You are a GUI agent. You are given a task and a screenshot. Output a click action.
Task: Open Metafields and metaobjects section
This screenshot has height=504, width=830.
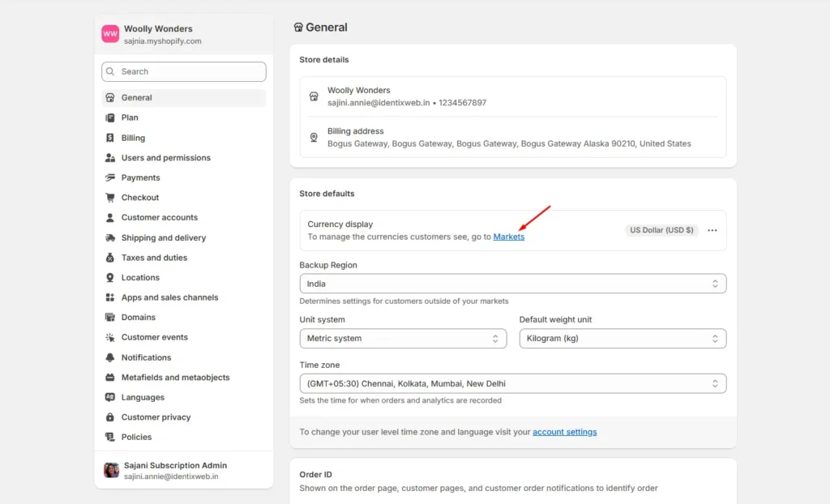(175, 378)
